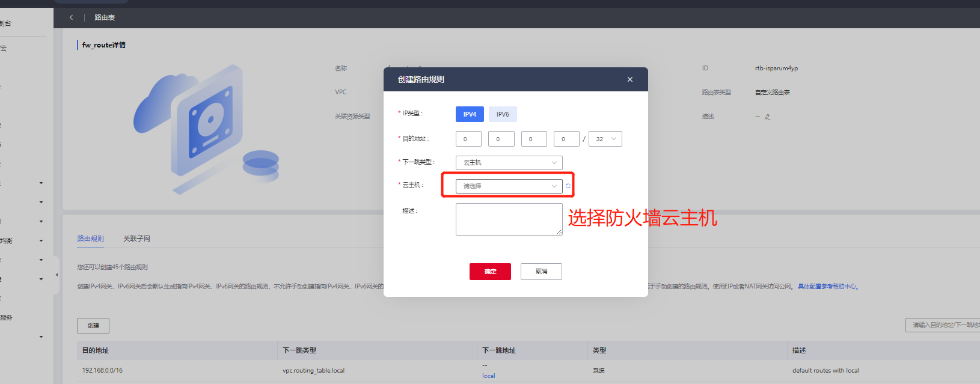980x384 pixels.
Task: Edit description with pencil icon next to --
Action: 768,117
